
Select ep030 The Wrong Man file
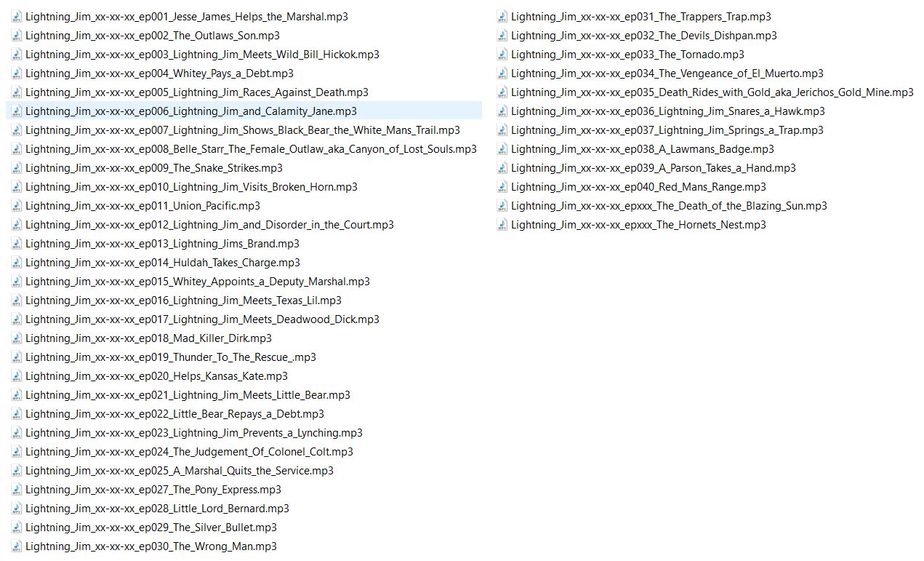(x=150, y=546)
